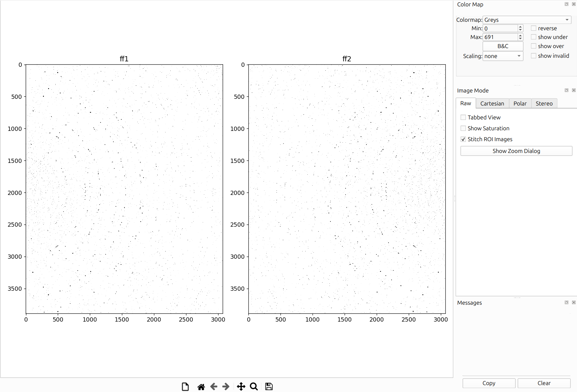577x392 pixels.
Task: Increase the Min value stepper
Action: (520, 27)
